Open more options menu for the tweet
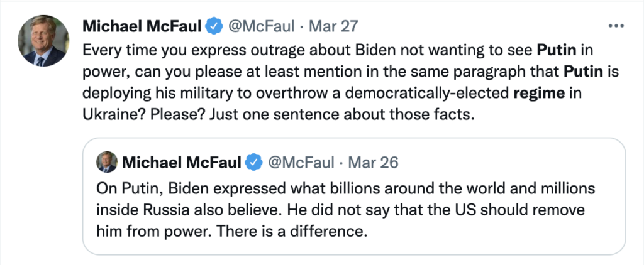644x265 pixels. 614,28
